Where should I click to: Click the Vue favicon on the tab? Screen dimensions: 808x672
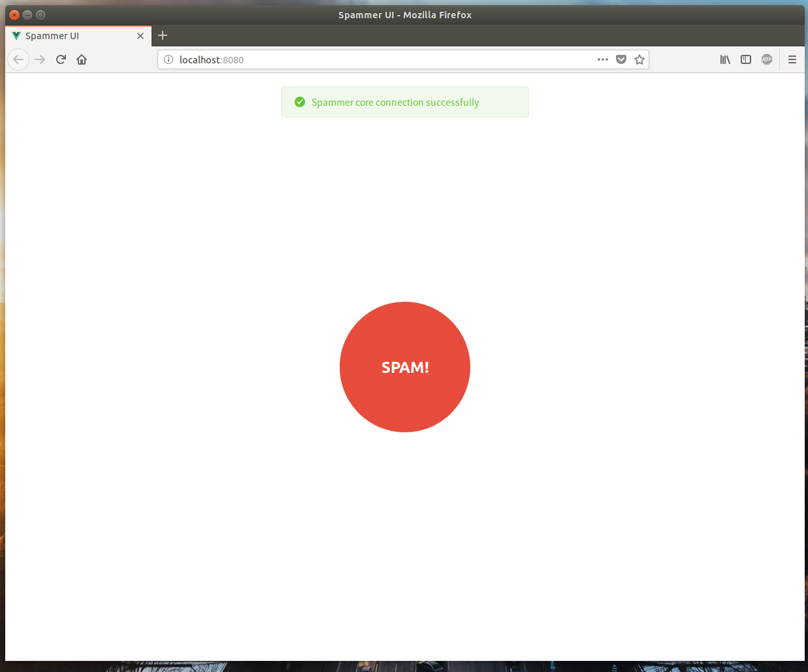16,36
